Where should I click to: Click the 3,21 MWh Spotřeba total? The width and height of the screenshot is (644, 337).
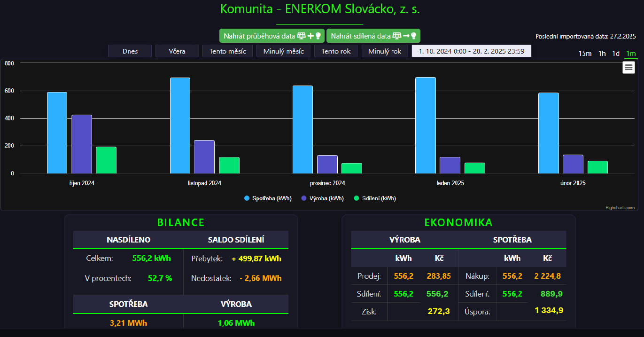click(128, 323)
